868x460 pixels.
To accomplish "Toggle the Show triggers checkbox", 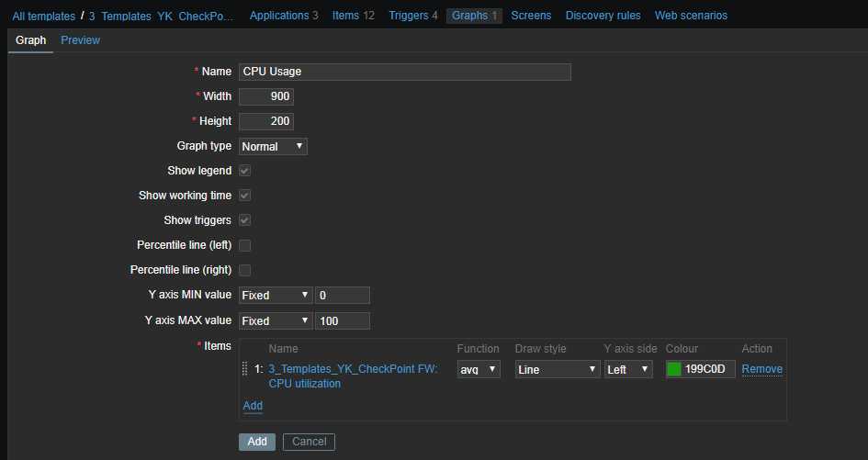I will (244, 220).
